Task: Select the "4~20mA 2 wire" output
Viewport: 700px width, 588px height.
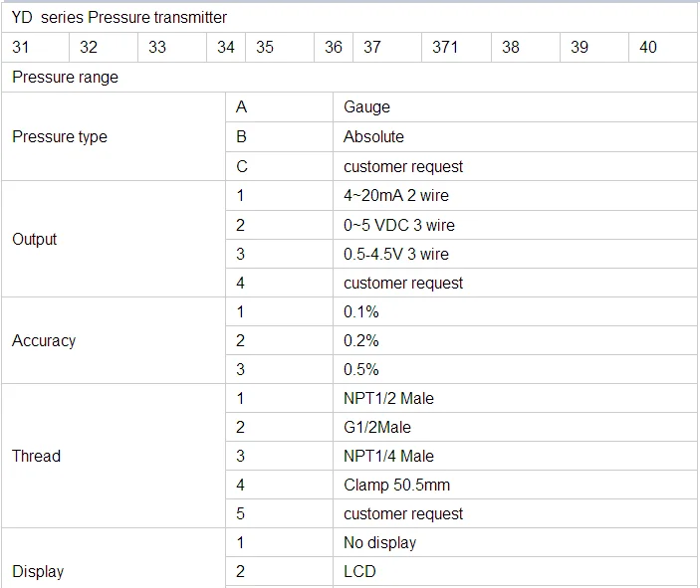Action: point(396,195)
